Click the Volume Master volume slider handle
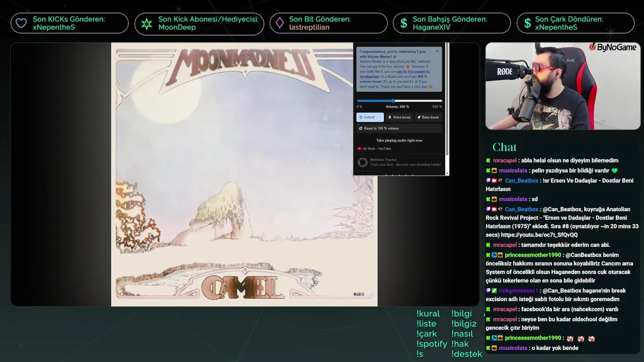The image size is (644, 362). pos(393,101)
